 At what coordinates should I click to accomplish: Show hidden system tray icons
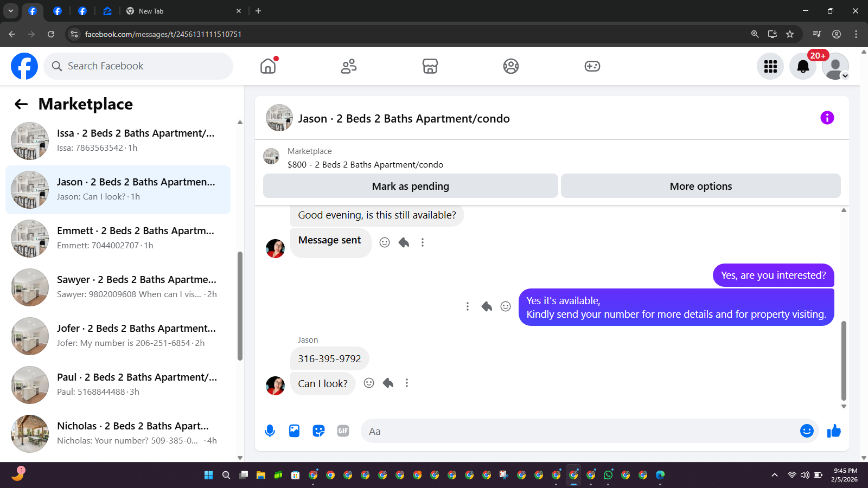[x=775, y=475]
